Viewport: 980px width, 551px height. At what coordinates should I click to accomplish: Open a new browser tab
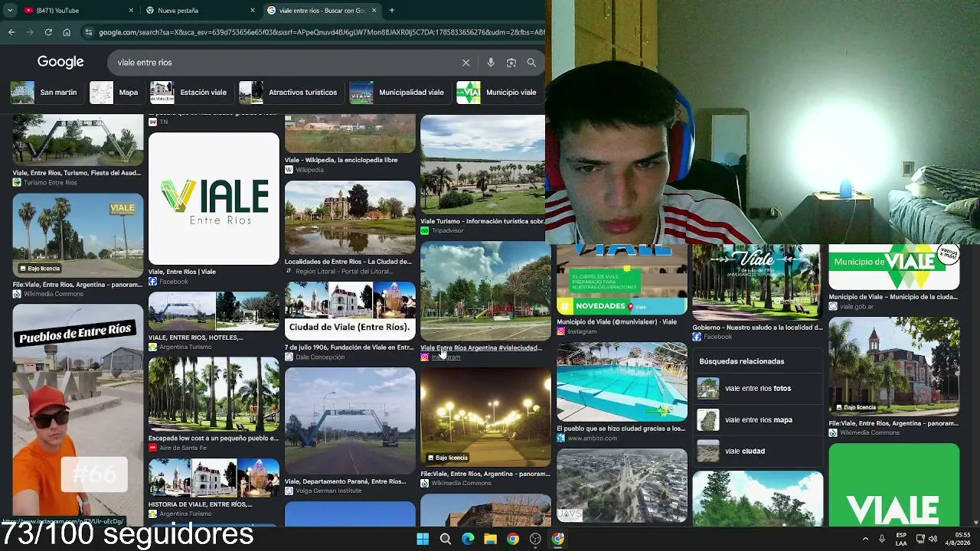tap(391, 11)
